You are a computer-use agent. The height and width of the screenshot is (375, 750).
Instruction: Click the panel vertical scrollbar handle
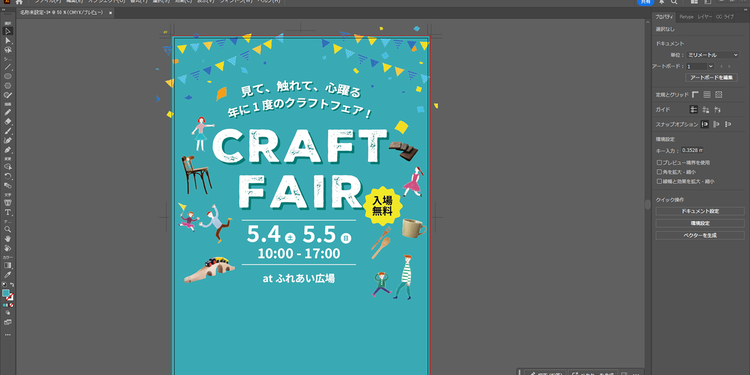[x=648, y=204]
